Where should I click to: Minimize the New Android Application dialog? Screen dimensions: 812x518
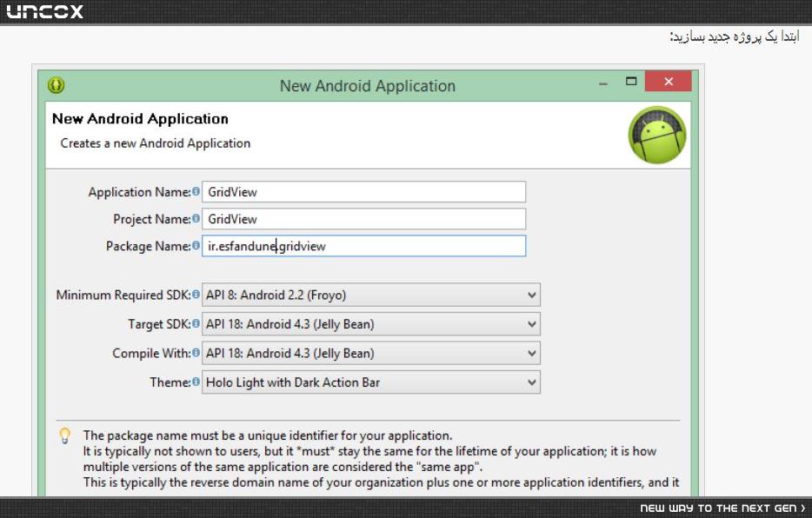(x=602, y=83)
